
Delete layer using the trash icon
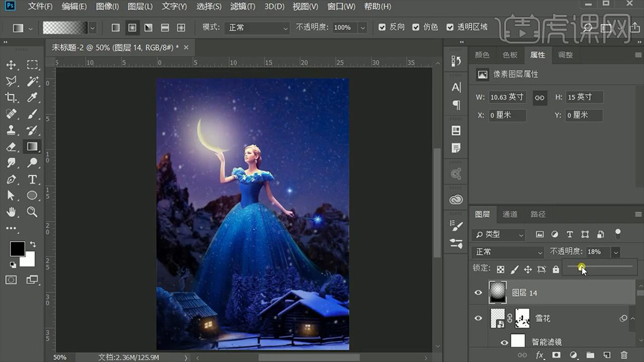pyautogui.click(x=624, y=355)
